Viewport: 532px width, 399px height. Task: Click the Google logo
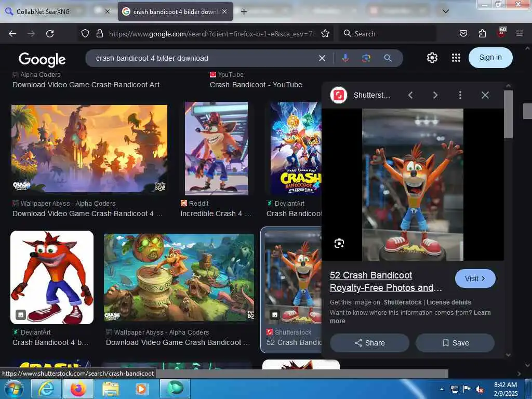point(42,59)
